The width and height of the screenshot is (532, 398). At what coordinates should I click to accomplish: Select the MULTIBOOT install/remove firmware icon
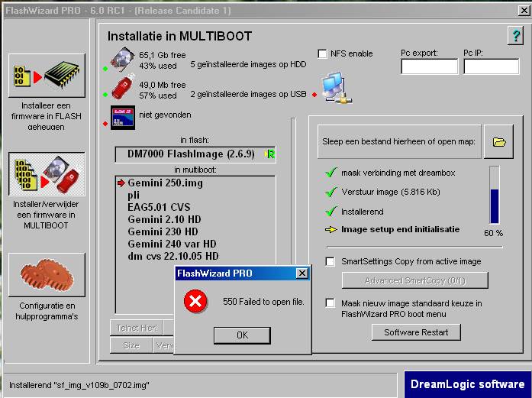(47, 174)
